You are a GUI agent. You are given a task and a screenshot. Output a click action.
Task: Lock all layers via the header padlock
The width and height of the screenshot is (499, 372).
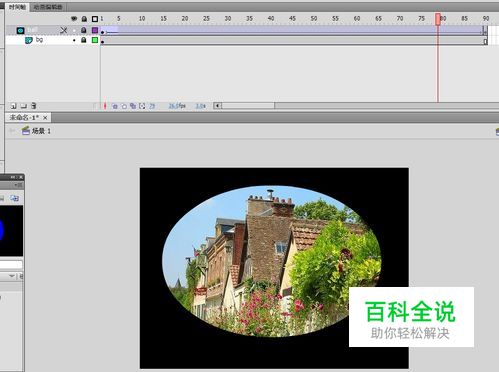click(84, 19)
